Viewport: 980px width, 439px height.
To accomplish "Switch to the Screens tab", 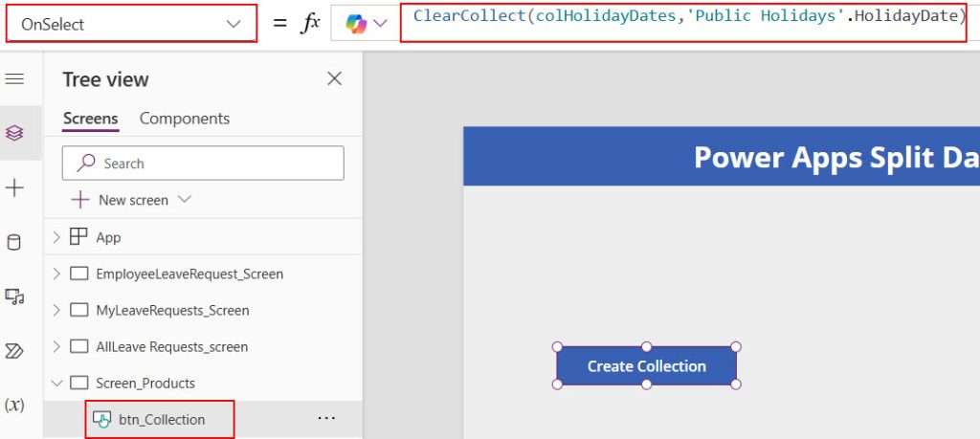I will 91,119.
